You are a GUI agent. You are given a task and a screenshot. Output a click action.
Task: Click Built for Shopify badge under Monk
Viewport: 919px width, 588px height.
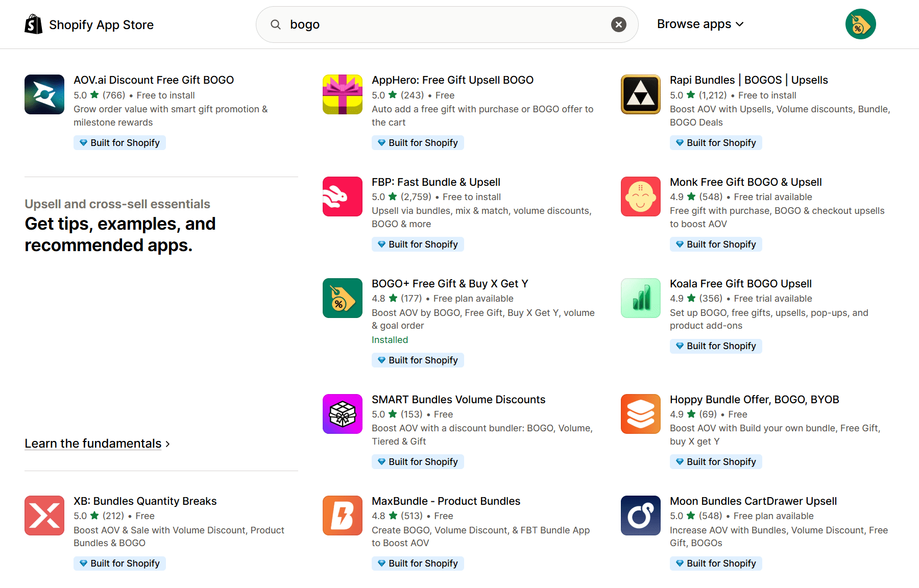[716, 244]
